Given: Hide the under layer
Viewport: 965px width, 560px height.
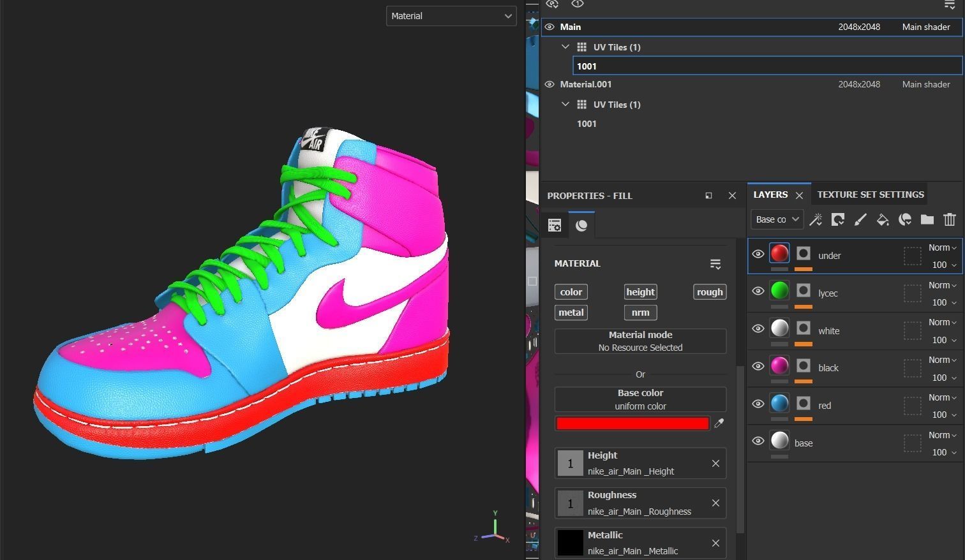Looking at the screenshot, I should click(758, 254).
